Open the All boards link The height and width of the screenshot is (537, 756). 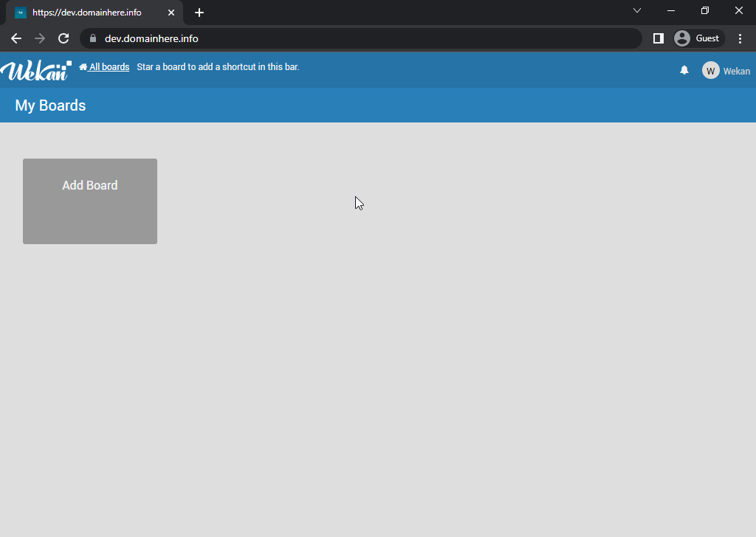click(x=104, y=67)
